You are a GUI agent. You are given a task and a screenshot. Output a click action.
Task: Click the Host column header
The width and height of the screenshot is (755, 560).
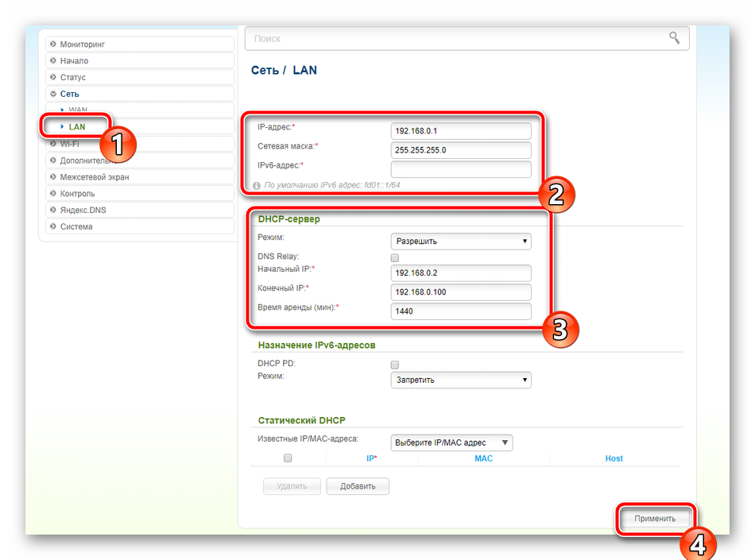pyautogui.click(x=614, y=458)
